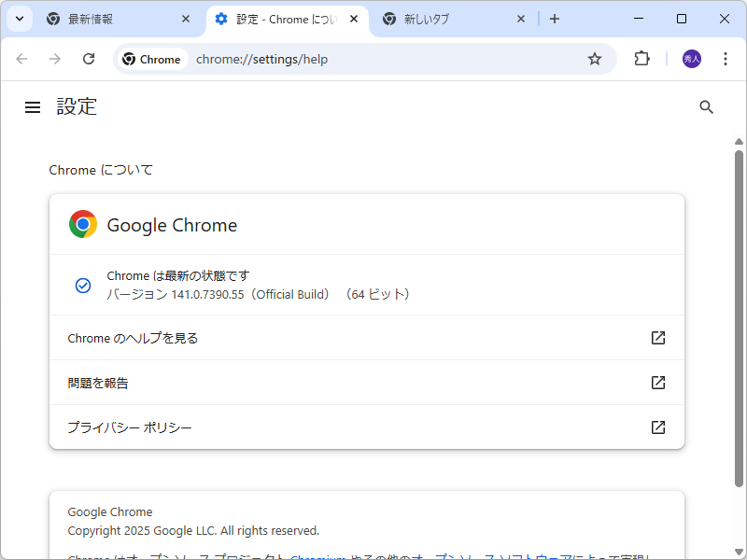This screenshot has height=560, width=747.
Task: Click the Google Chrome logo
Action: (82, 224)
